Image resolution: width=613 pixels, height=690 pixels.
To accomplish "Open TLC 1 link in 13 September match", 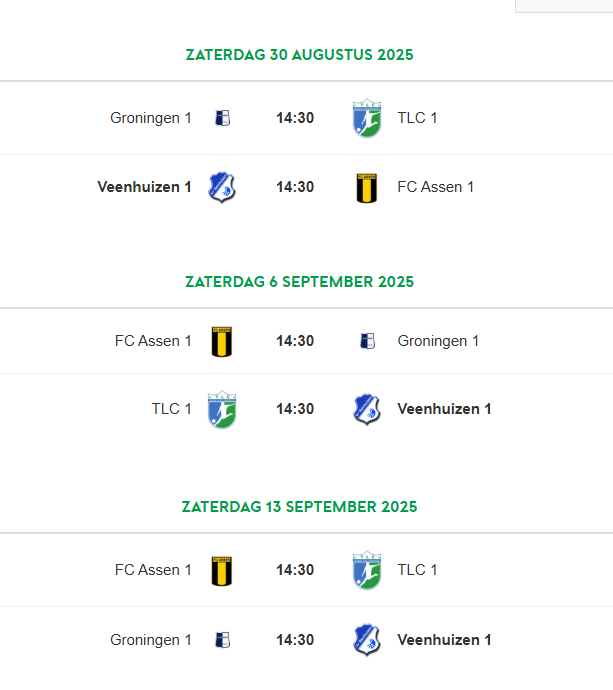I will point(417,570).
